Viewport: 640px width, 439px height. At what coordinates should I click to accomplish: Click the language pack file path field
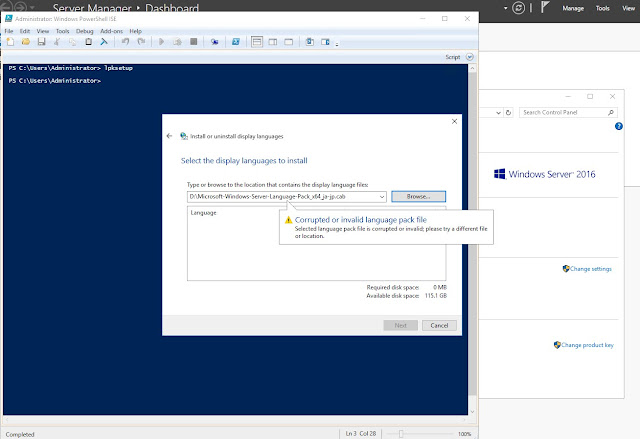coord(282,197)
